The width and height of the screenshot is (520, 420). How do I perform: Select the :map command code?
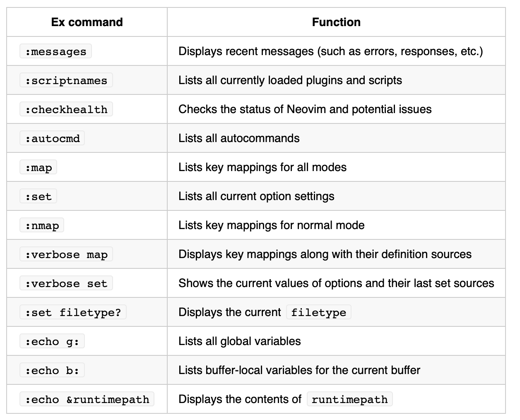tap(38, 167)
